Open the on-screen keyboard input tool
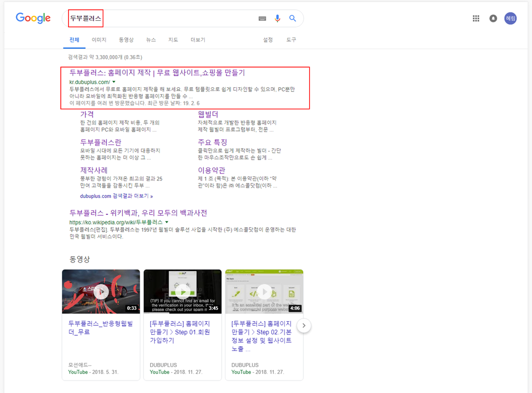The height and width of the screenshot is (393, 532). [x=262, y=19]
